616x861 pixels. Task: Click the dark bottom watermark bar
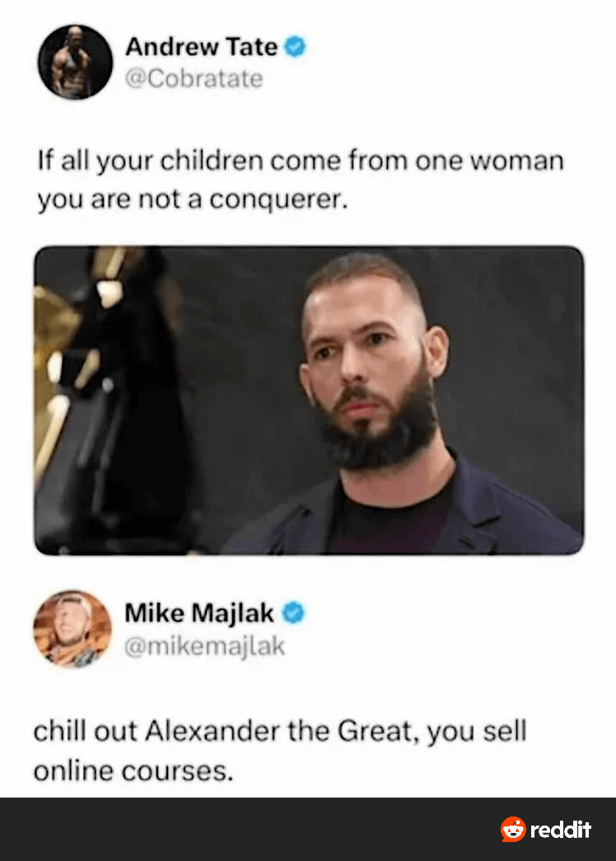[x=308, y=829]
